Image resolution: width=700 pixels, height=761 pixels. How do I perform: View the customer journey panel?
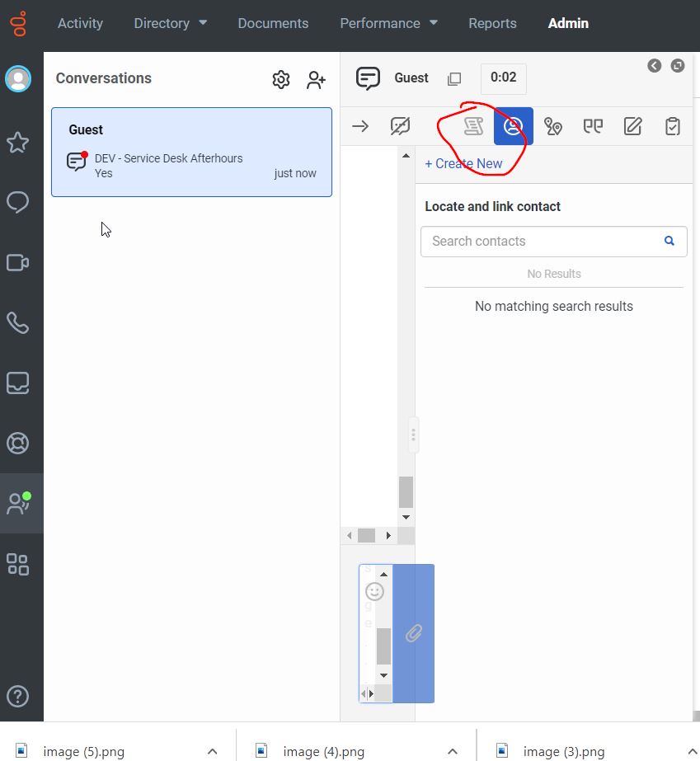click(x=553, y=125)
